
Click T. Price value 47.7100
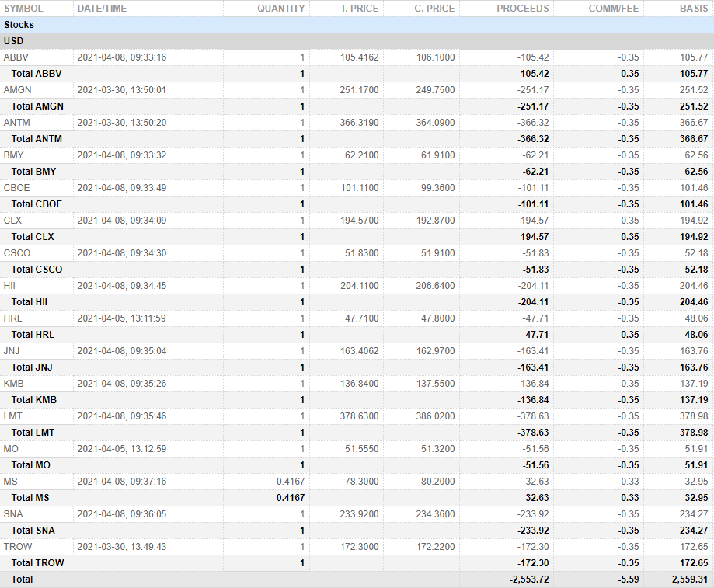[x=361, y=318]
